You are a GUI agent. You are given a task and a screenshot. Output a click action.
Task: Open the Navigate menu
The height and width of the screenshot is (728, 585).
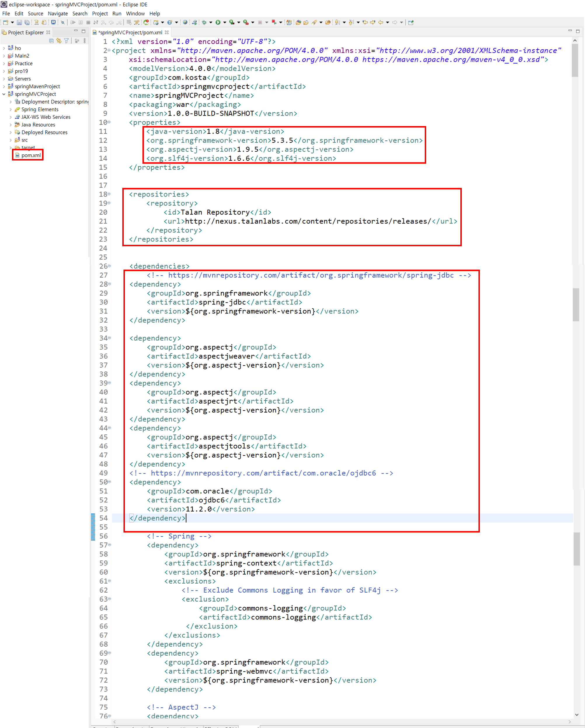point(58,13)
